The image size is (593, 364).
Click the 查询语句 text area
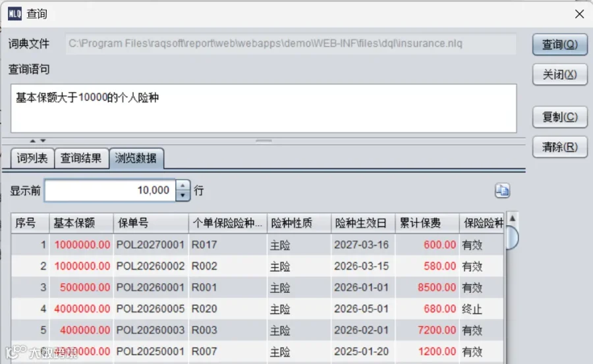[x=264, y=108]
